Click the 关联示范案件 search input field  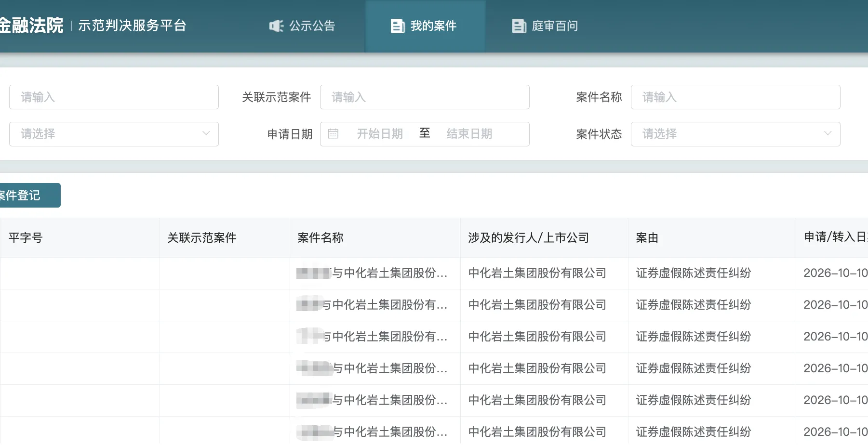(425, 97)
